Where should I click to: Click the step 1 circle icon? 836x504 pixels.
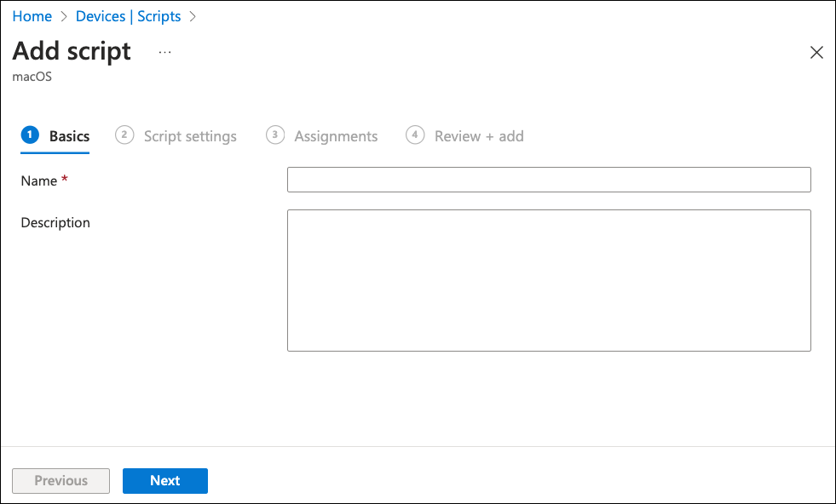[30, 135]
